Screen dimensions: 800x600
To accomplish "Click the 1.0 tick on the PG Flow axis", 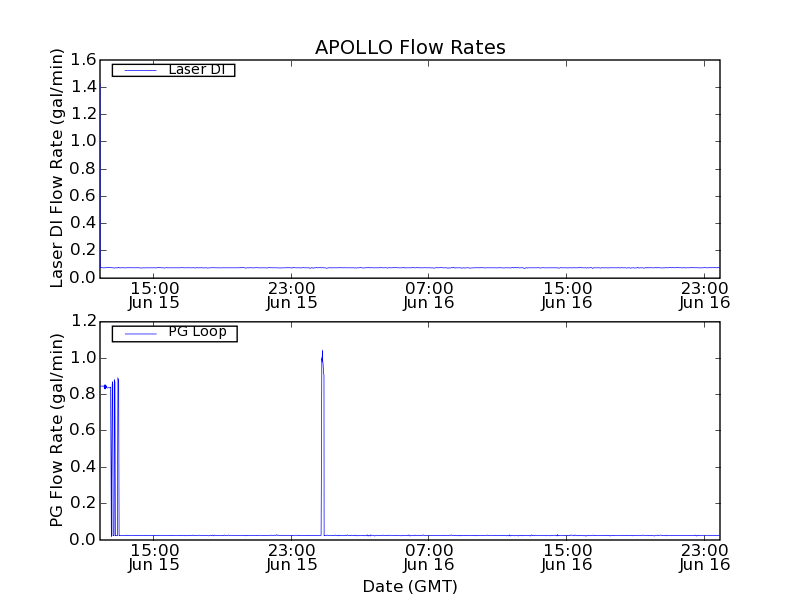I will point(83,358).
